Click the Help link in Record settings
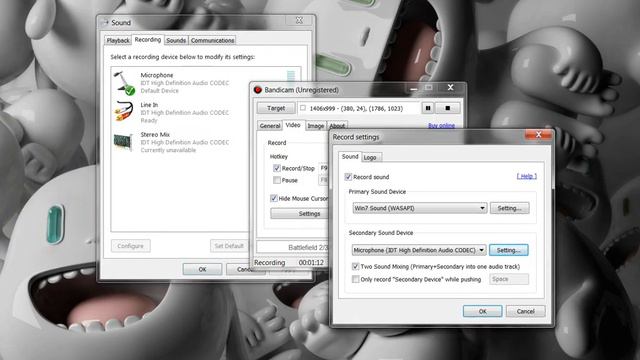The height and width of the screenshot is (360, 640). tap(527, 176)
